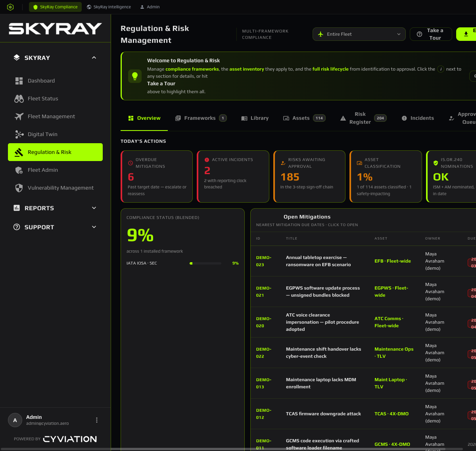
Task: Click the clock icon on Overdue Mitigations
Action: (x=131, y=163)
